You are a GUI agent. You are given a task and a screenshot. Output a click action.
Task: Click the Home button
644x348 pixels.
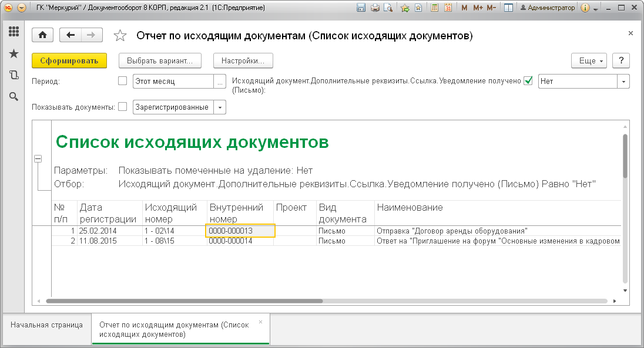pos(42,35)
